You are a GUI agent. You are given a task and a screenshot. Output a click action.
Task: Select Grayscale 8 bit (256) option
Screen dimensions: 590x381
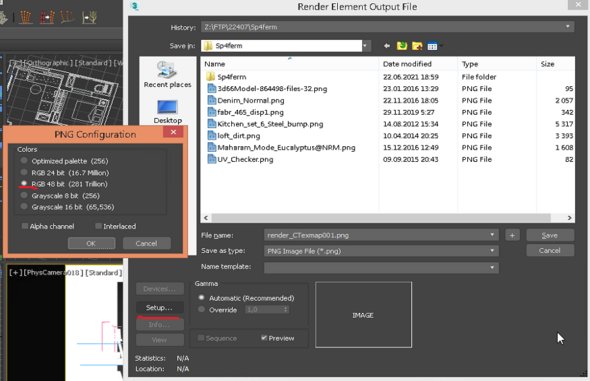pos(24,195)
